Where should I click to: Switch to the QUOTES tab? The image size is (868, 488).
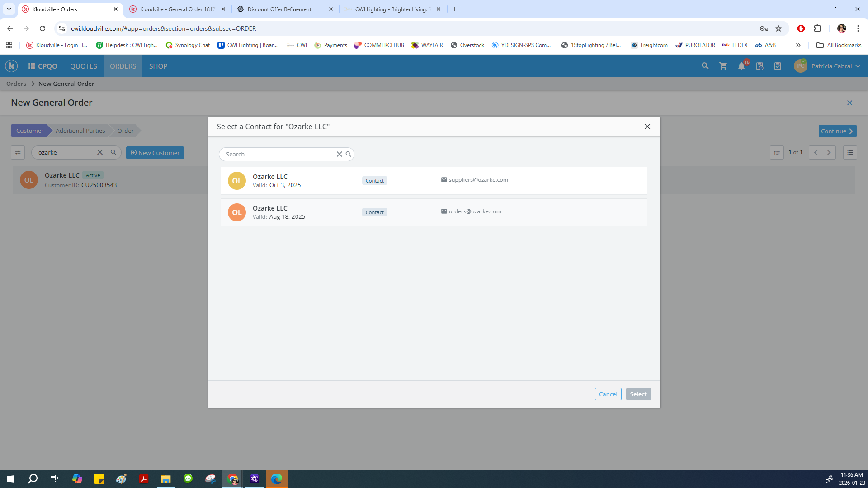[x=83, y=66]
